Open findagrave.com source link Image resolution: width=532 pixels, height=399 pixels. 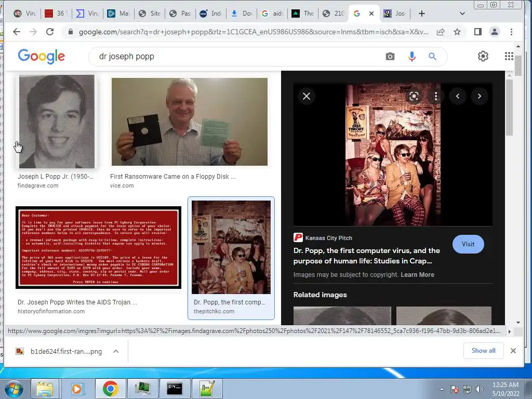(38, 185)
